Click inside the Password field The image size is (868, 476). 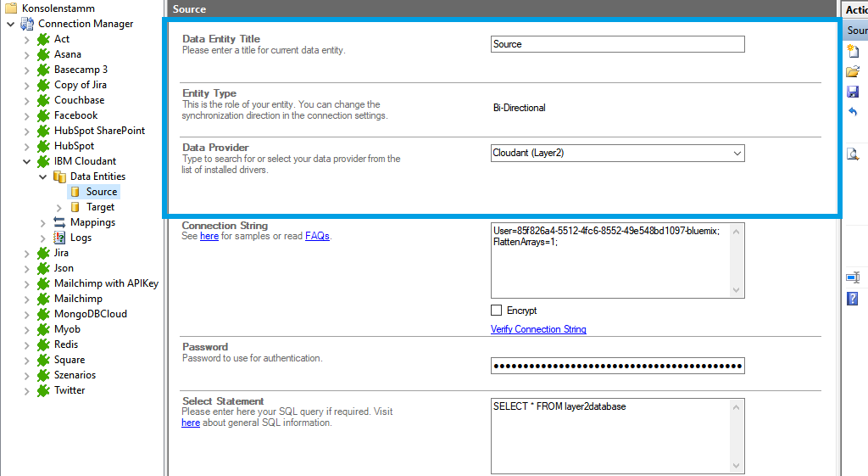617,367
